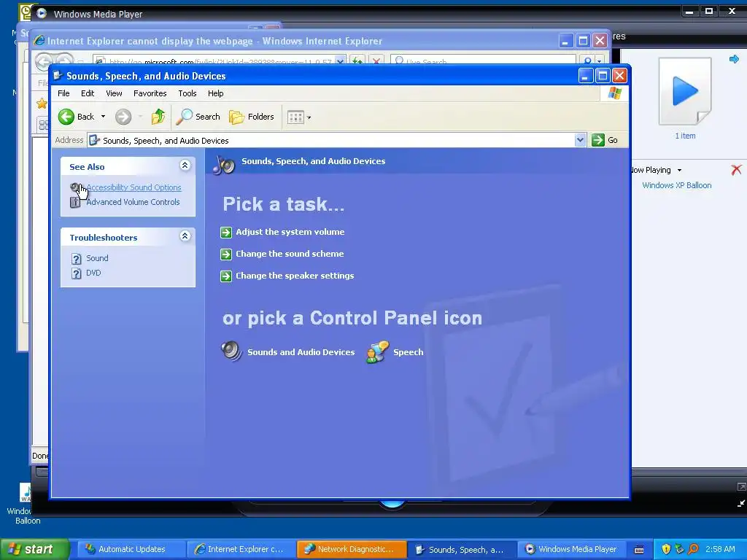This screenshot has height=560, width=747.
Task: Click the blue arrow in Media Player pane
Action: tap(734, 59)
